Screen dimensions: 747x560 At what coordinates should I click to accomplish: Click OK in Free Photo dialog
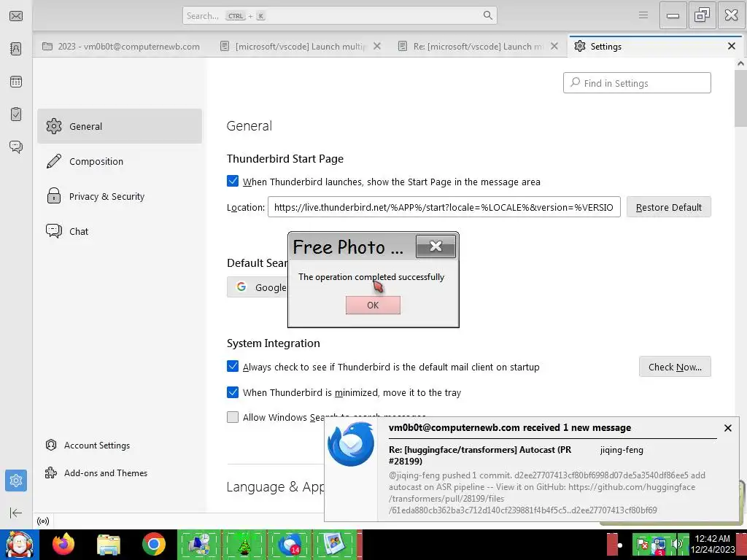click(x=373, y=306)
